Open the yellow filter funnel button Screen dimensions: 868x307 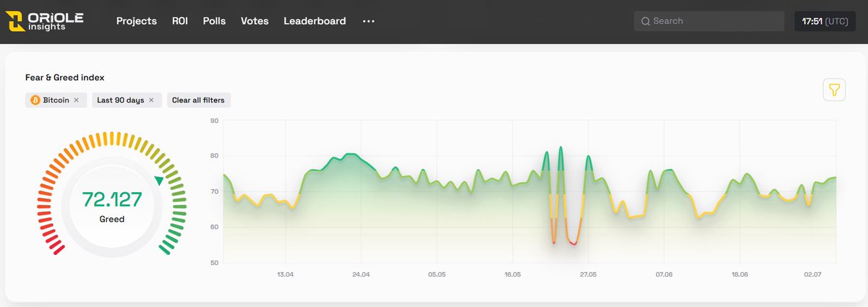point(835,90)
